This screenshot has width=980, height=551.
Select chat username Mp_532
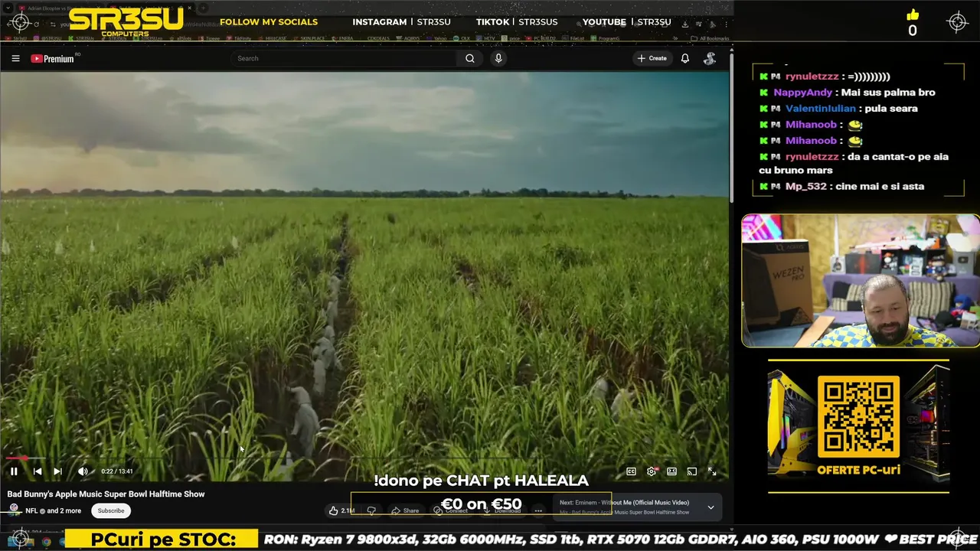tap(806, 187)
